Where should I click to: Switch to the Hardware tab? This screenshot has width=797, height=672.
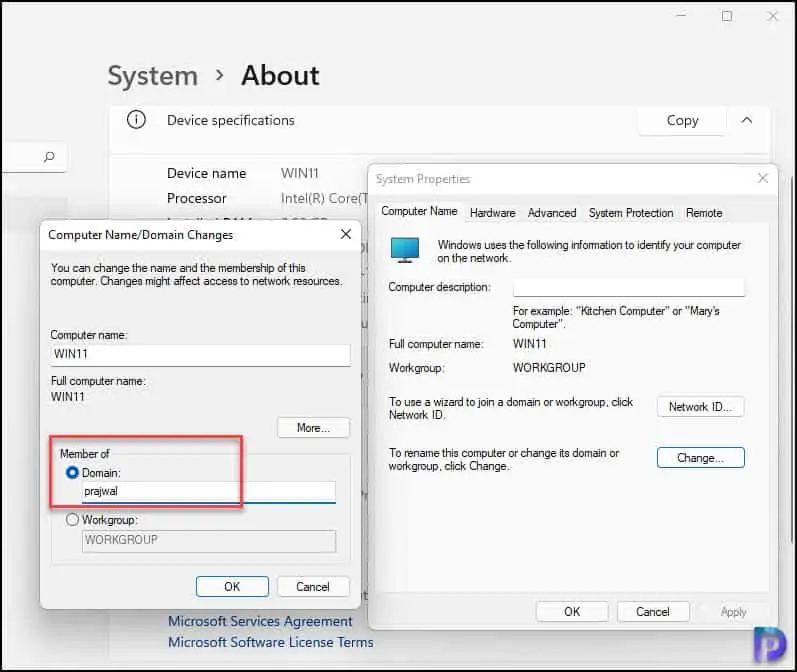click(x=492, y=213)
